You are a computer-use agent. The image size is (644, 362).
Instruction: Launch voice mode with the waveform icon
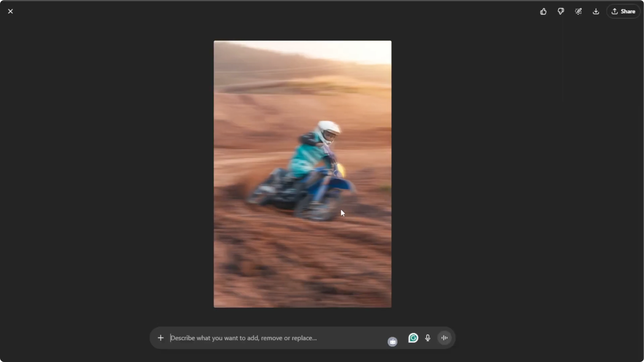(444, 338)
